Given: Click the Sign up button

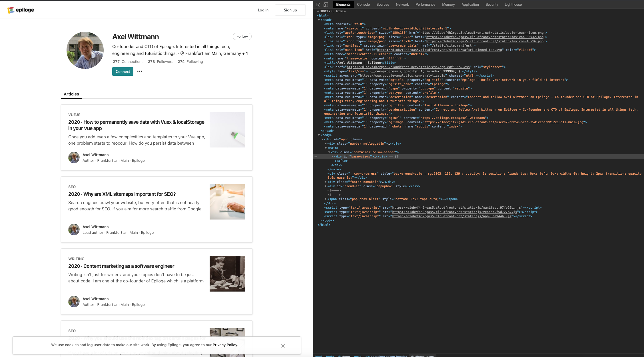Looking at the screenshot, I should click(x=290, y=10).
